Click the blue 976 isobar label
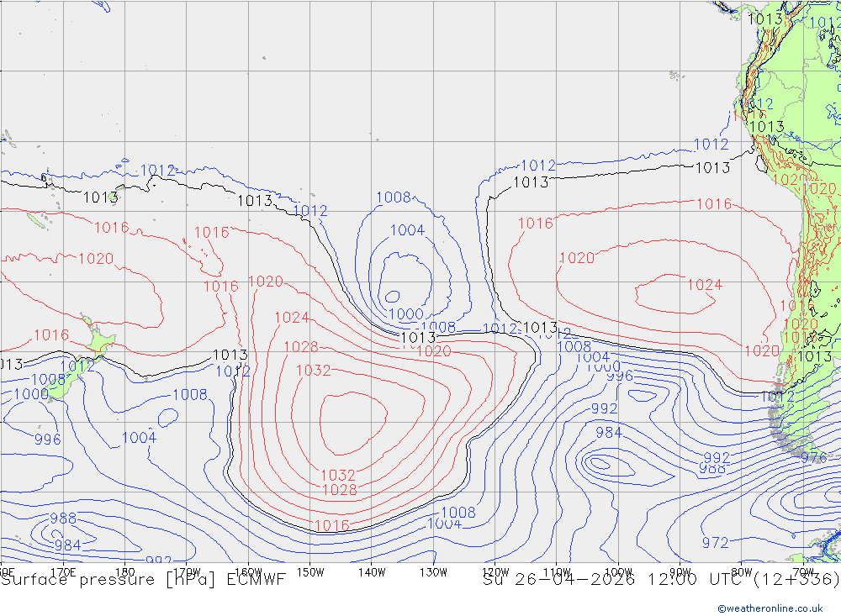 coord(813,458)
